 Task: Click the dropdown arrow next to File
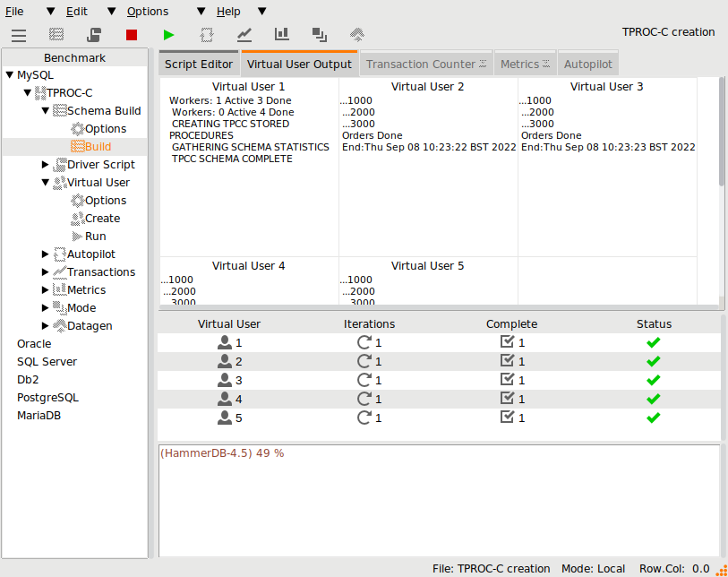click(51, 11)
